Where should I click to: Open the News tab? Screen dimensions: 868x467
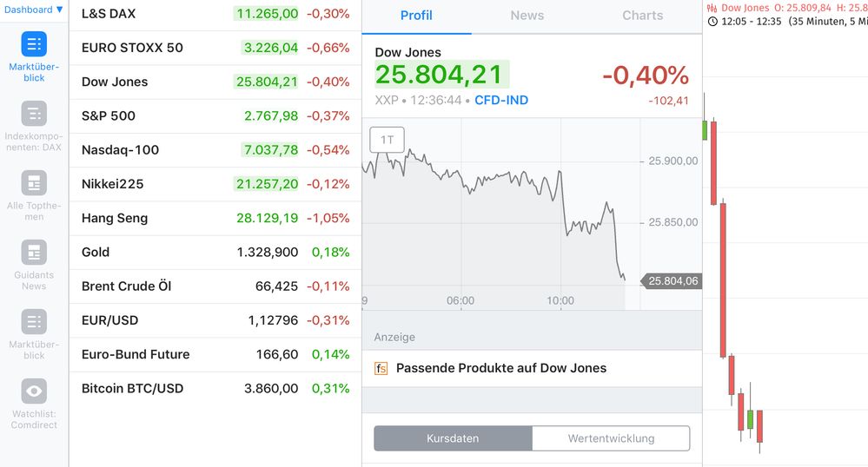[x=527, y=16]
